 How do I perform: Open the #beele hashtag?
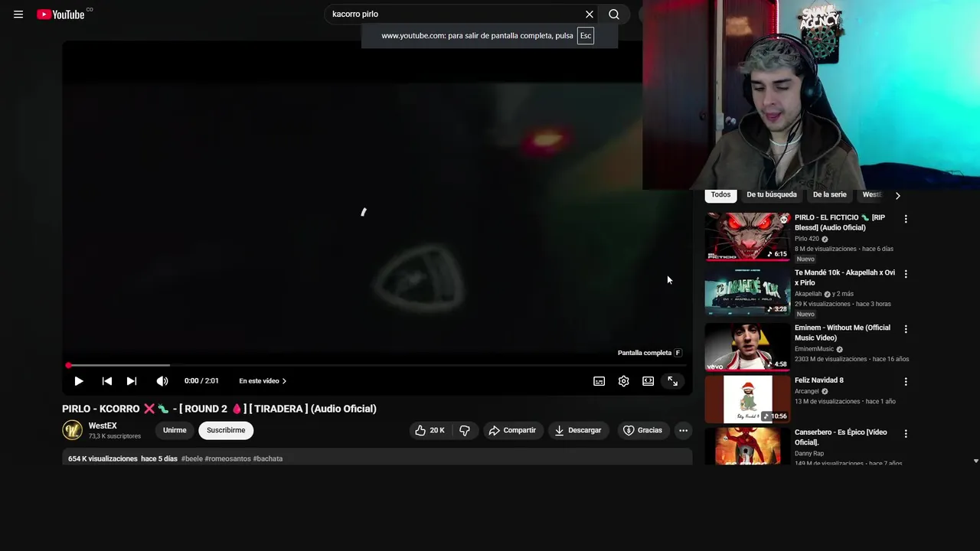[191, 459]
